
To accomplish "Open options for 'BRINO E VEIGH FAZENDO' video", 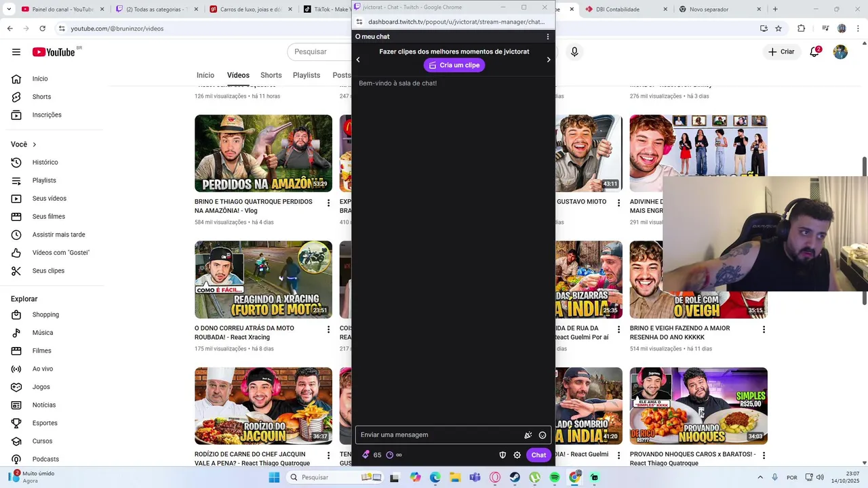I will (764, 329).
